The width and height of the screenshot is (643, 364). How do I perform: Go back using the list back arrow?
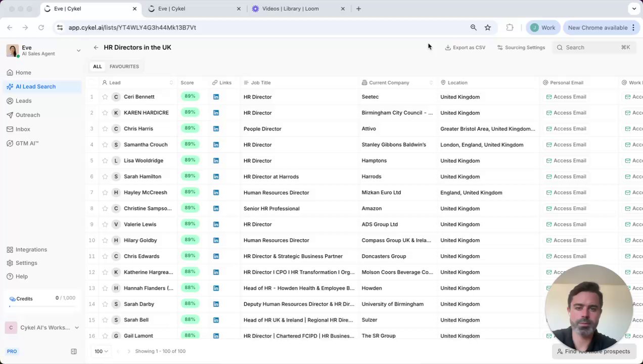(96, 48)
